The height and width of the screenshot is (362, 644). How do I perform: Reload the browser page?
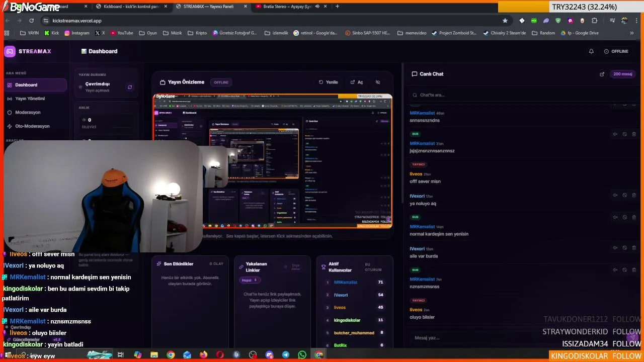pyautogui.click(x=31, y=21)
